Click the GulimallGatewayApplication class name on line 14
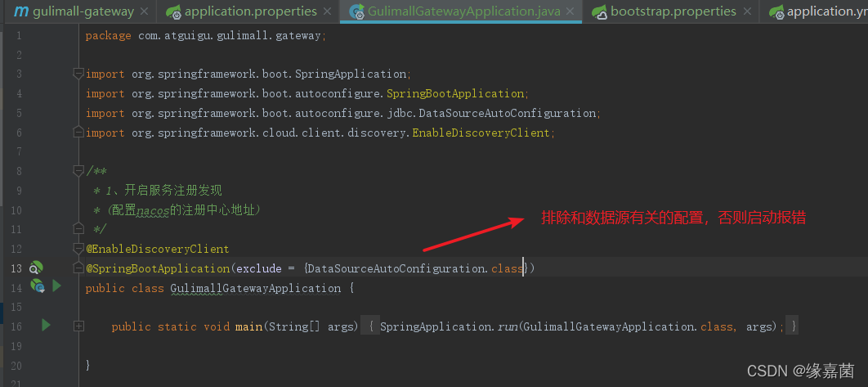The height and width of the screenshot is (387, 868). pyautogui.click(x=256, y=288)
